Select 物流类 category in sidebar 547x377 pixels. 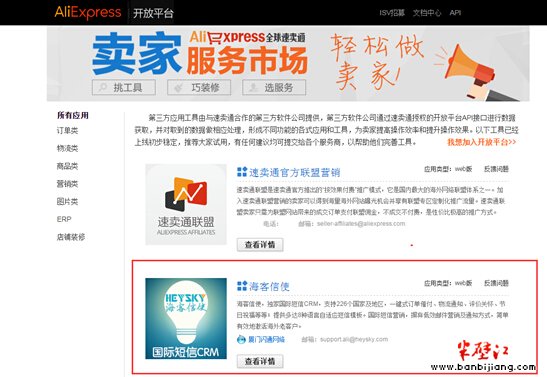point(67,148)
